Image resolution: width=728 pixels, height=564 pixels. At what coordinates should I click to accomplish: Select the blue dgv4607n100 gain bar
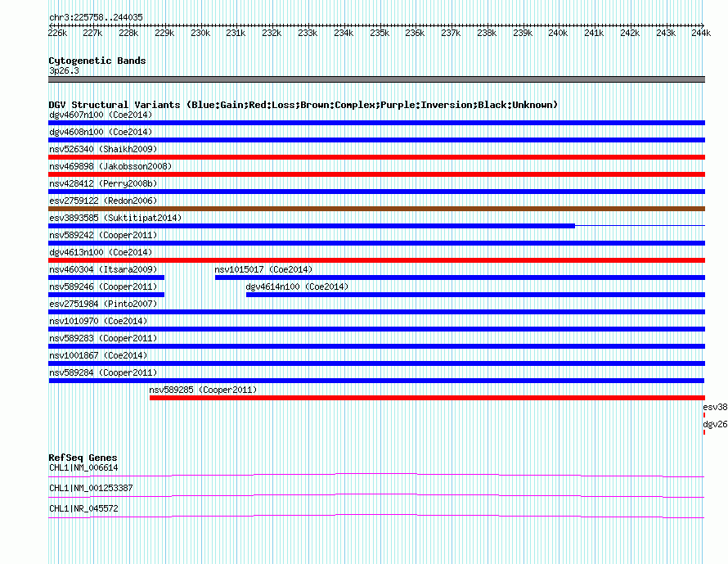[x=376, y=123]
